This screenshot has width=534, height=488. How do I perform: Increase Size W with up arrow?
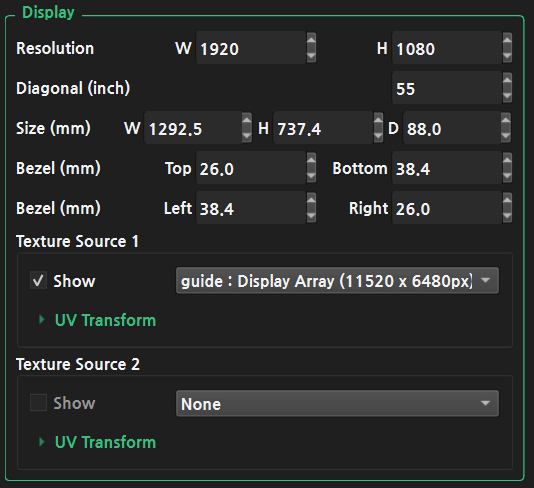tap(247, 120)
